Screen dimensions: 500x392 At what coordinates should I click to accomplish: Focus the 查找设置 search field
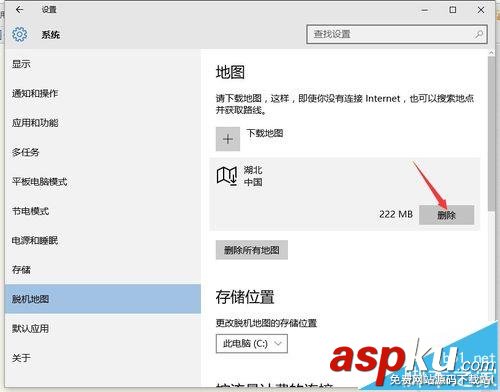pos(397,34)
